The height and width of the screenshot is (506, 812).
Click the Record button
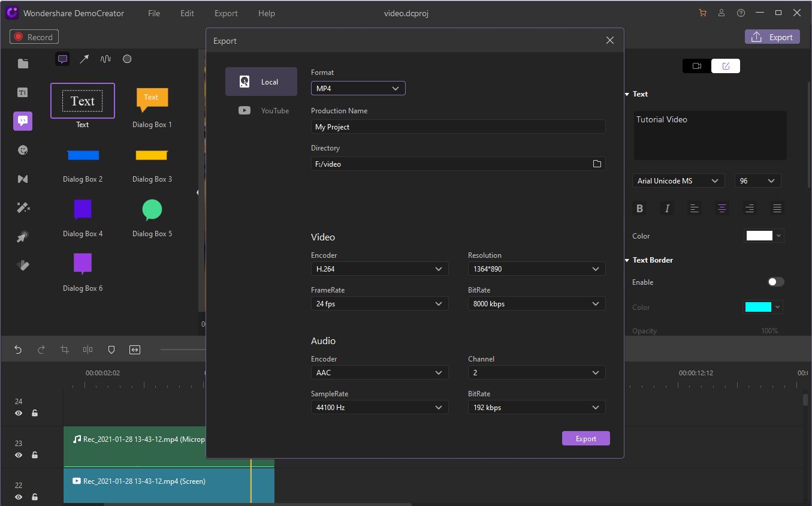click(x=34, y=37)
